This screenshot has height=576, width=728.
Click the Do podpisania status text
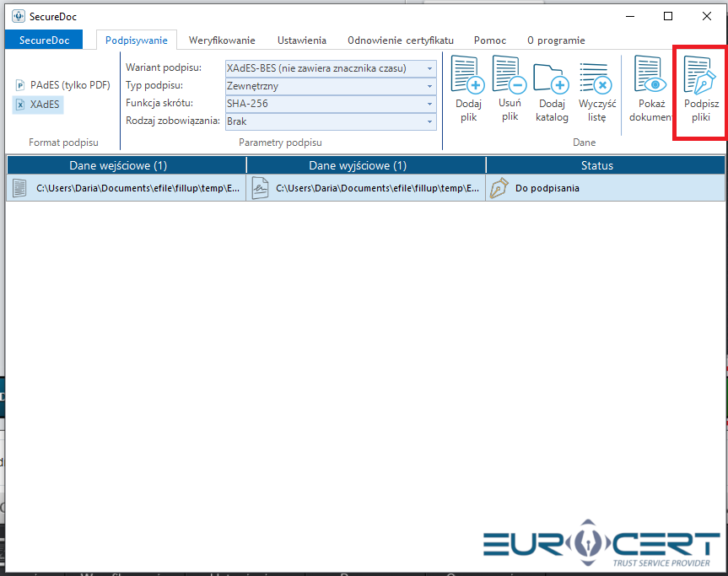tap(547, 188)
